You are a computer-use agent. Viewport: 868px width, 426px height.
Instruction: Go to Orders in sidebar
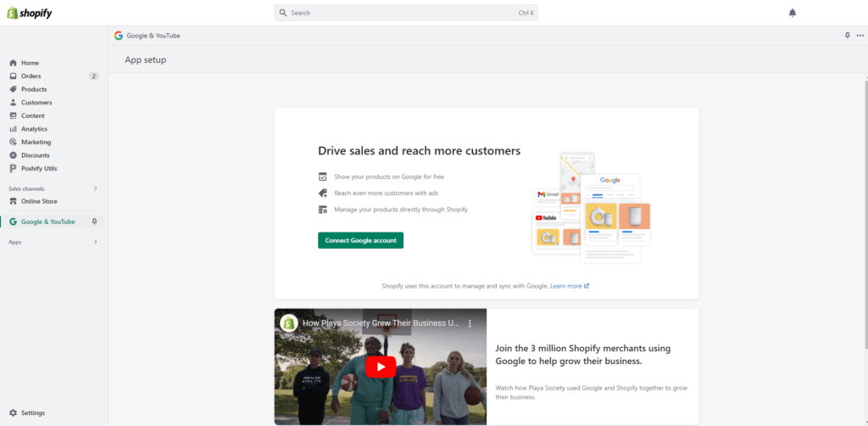(31, 76)
